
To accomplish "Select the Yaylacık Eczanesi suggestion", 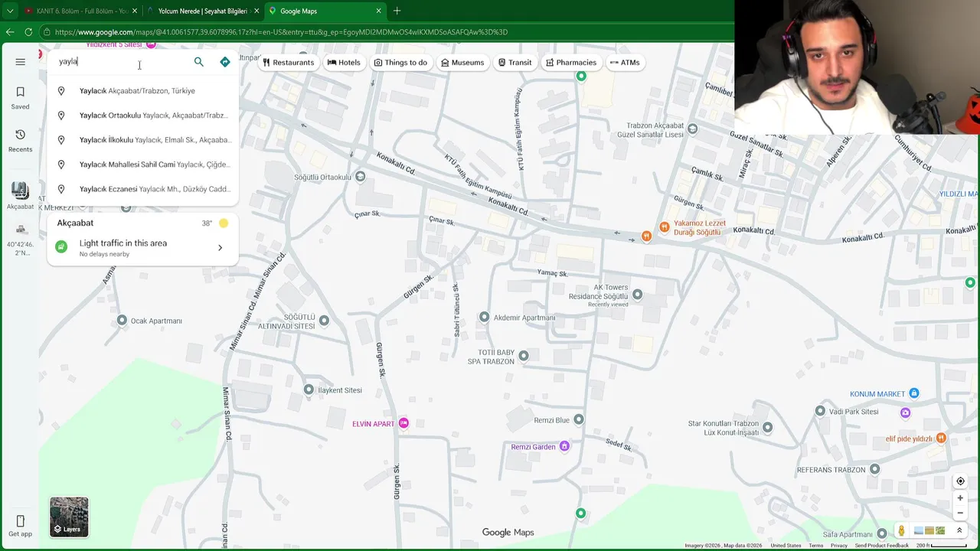I will click(x=142, y=189).
